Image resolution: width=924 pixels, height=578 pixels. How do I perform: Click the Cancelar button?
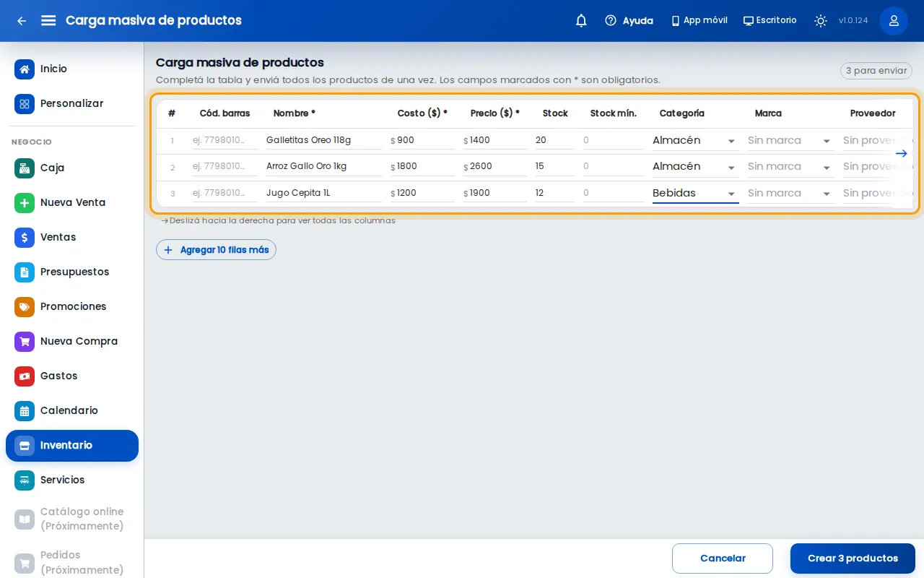pyautogui.click(x=723, y=558)
